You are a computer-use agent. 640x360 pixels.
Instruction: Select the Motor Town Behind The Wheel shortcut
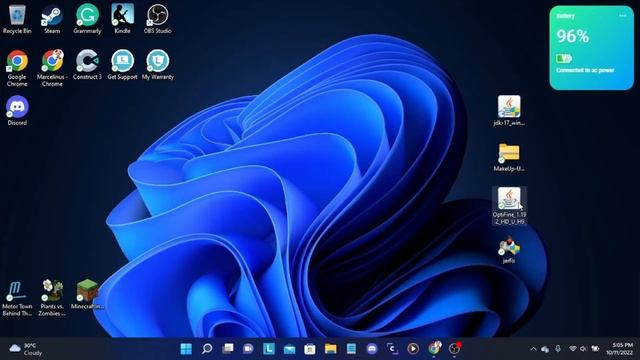point(17,298)
